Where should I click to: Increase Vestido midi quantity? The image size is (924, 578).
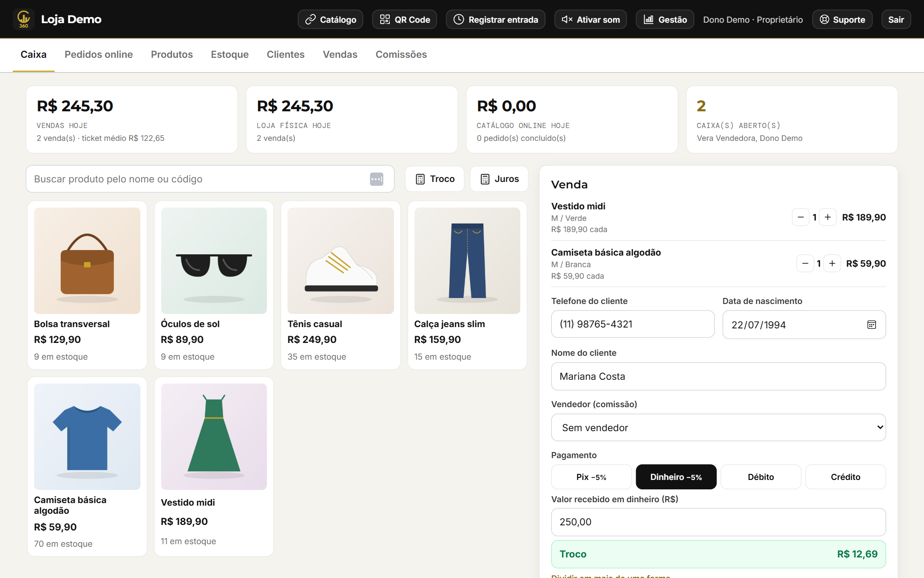(828, 217)
